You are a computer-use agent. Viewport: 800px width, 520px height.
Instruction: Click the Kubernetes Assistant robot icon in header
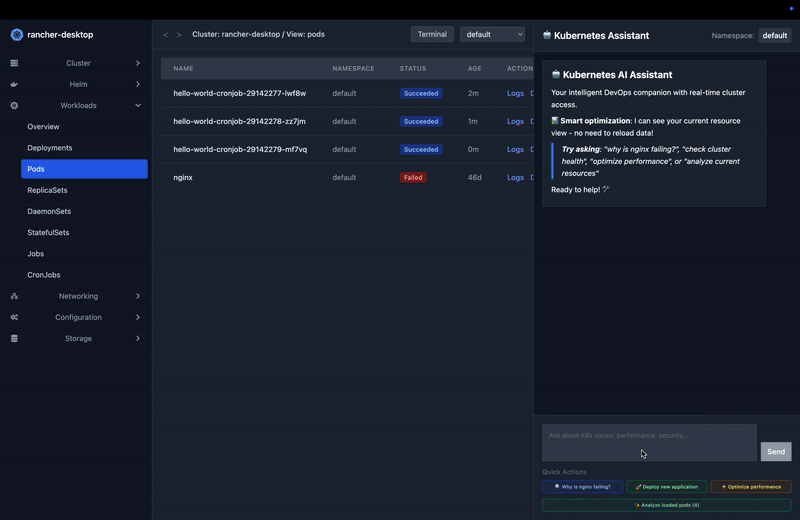(547, 35)
